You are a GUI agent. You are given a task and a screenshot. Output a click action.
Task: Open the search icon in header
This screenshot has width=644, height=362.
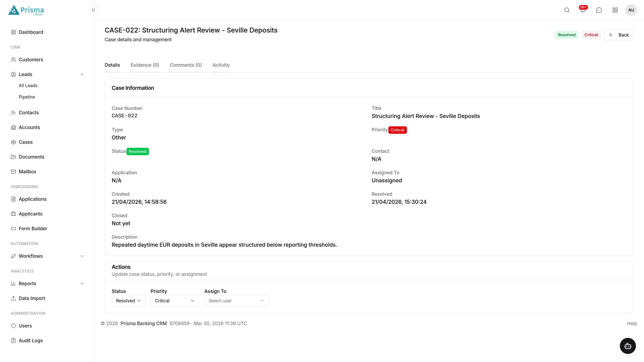567,10
